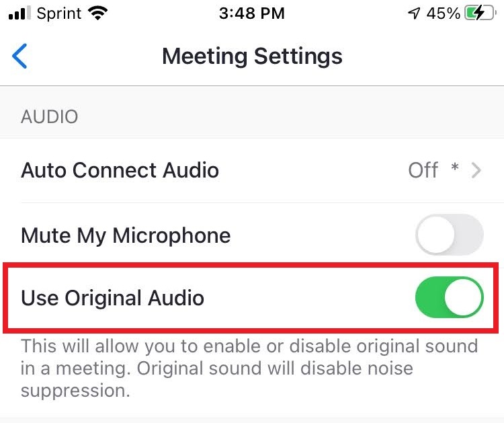504x423 pixels.
Task: Tap the asterisk beside Off
Action: pos(454,167)
